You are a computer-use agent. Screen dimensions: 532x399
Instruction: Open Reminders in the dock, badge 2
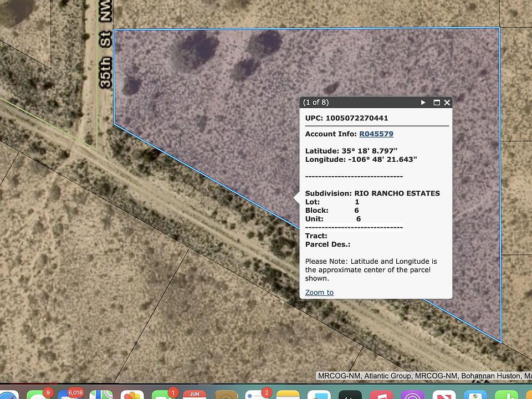[257, 395]
